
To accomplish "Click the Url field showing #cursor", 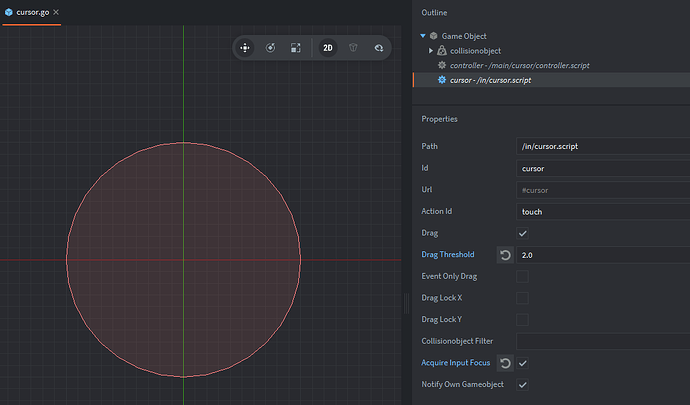I will pyautogui.click(x=603, y=190).
